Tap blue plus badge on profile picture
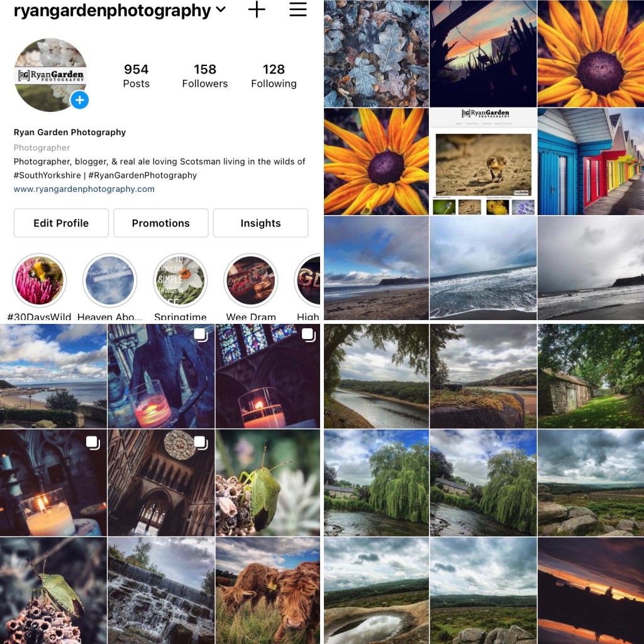This screenshot has height=644, width=644. [x=80, y=100]
